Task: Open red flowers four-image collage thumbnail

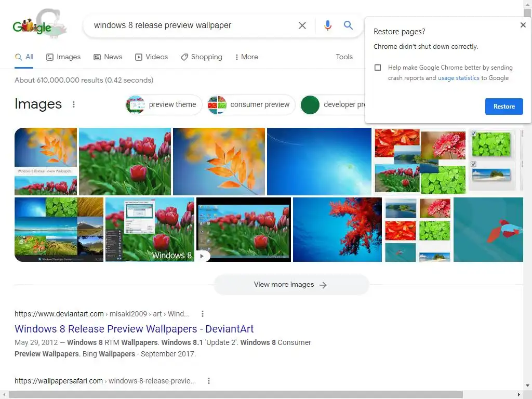Action: (x=420, y=162)
